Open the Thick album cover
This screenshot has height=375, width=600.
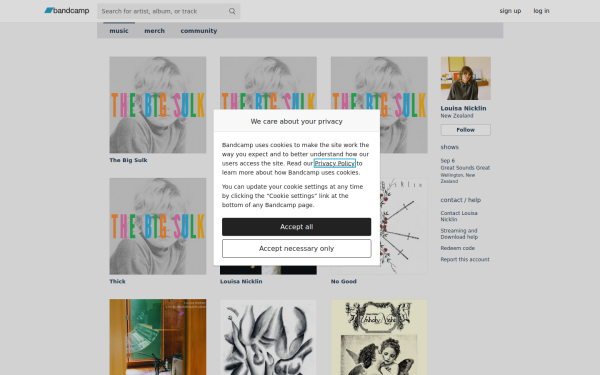(158, 226)
